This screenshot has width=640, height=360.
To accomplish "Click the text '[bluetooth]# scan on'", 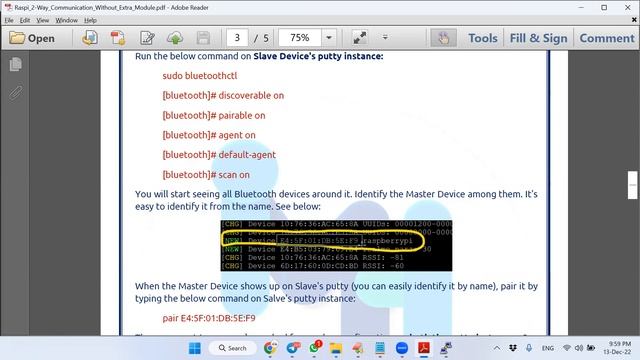I will [x=206, y=175].
